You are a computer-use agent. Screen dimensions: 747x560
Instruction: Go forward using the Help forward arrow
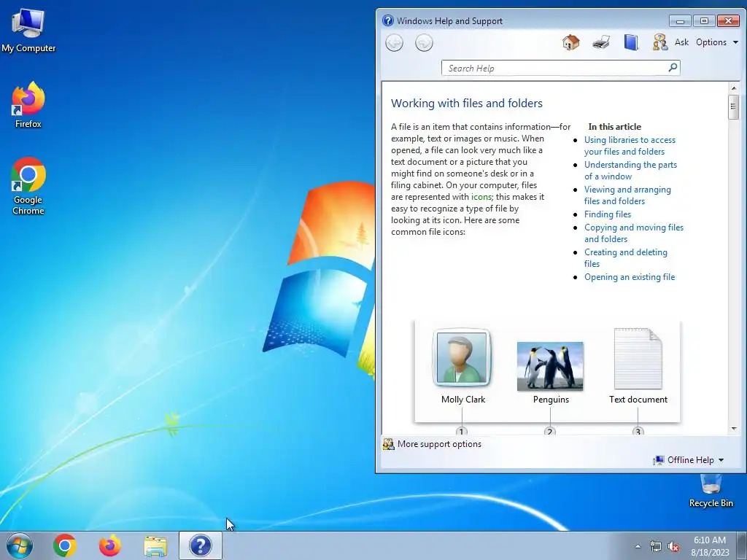(x=424, y=43)
